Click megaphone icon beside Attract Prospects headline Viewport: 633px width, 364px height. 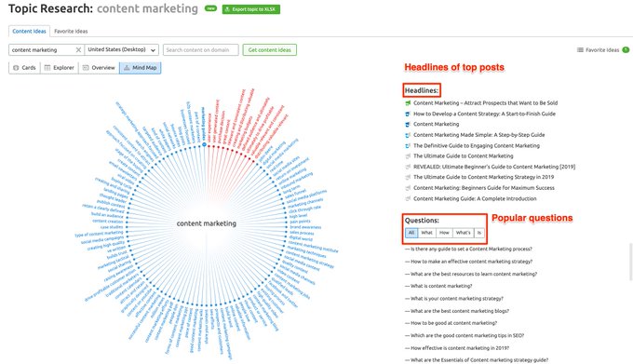tap(408, 103)
